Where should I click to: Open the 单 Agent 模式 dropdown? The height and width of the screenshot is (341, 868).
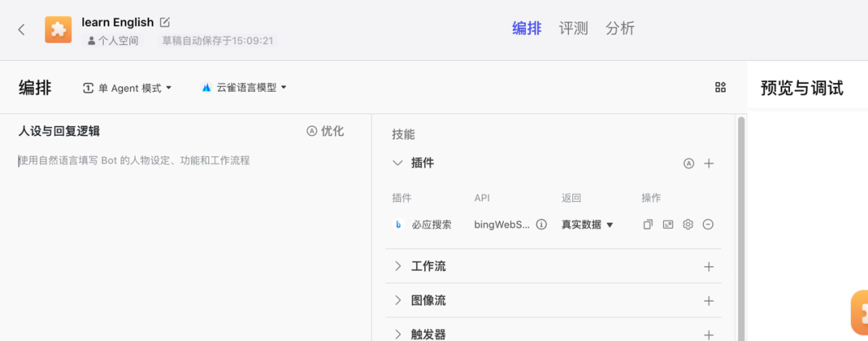127,88
